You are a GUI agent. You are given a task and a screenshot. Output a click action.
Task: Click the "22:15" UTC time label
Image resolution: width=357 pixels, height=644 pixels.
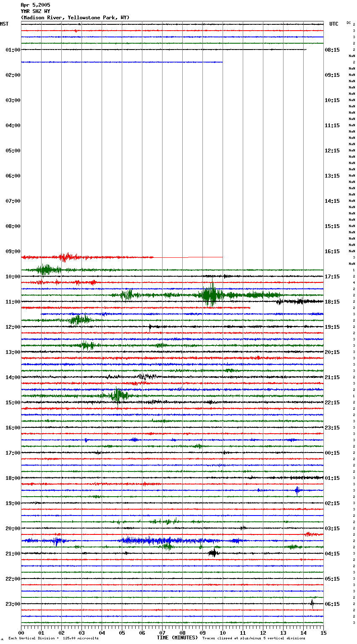coord(332,403)
